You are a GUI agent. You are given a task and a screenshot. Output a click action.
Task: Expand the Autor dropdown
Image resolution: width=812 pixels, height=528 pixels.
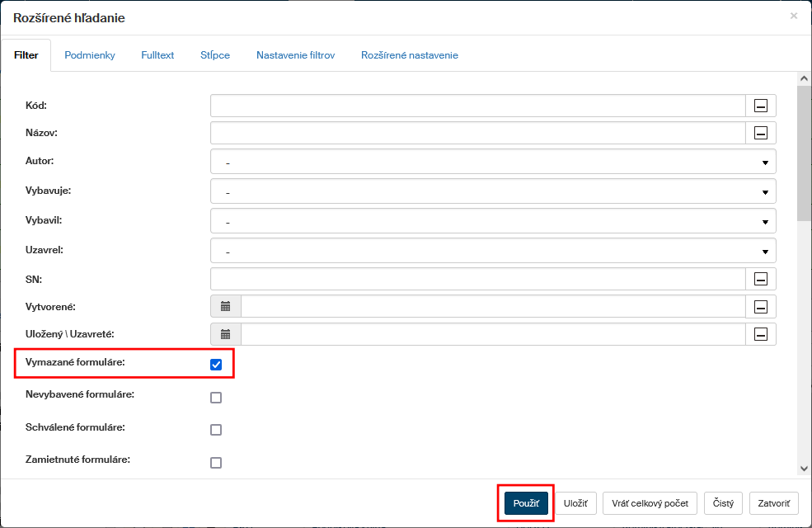493,162
